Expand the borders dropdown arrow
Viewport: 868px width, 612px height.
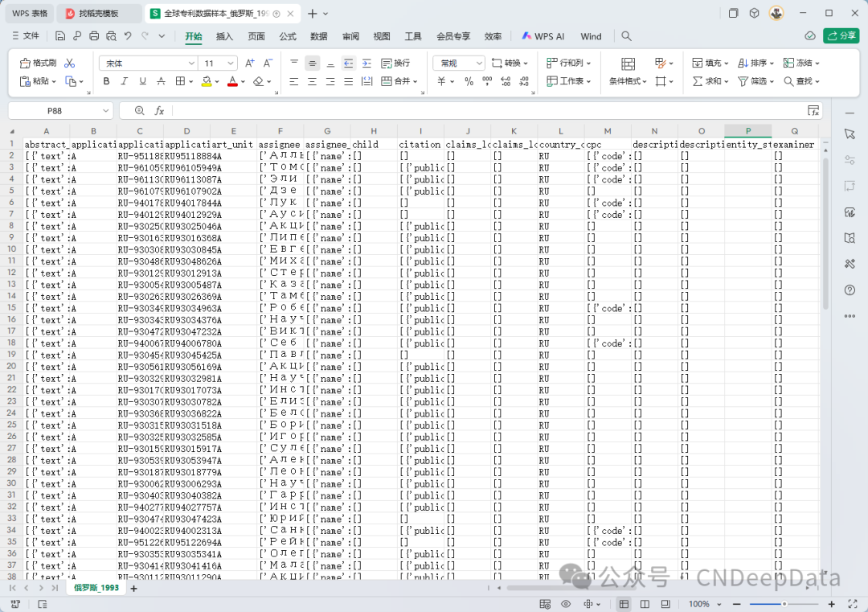(x=191, y=81)
